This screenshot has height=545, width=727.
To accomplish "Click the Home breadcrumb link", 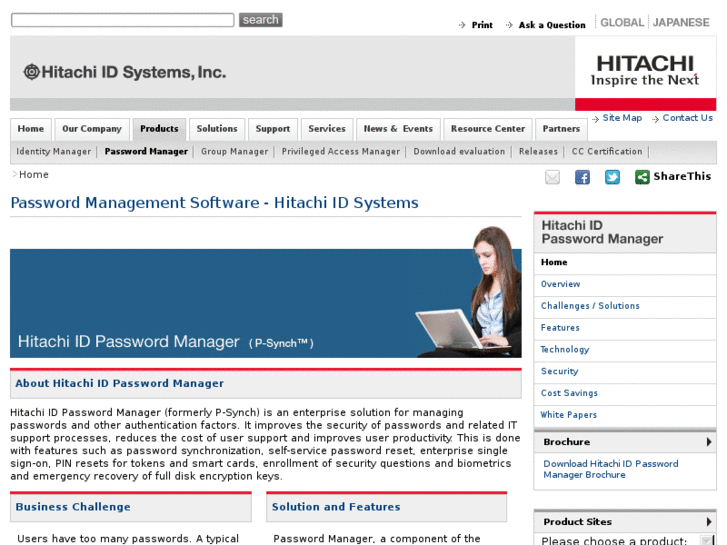I will pos(34,175).
